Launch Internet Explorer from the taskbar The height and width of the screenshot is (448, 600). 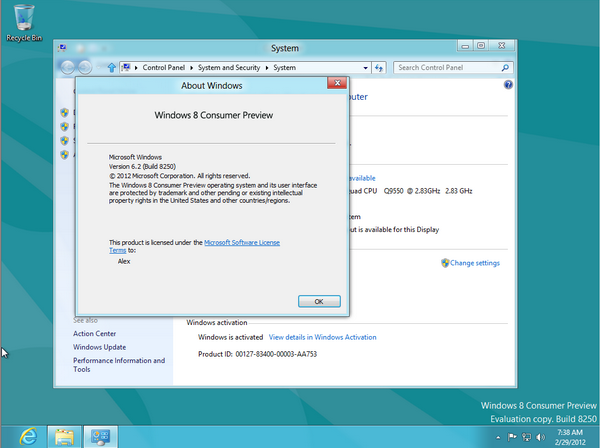tap(26, 436)
